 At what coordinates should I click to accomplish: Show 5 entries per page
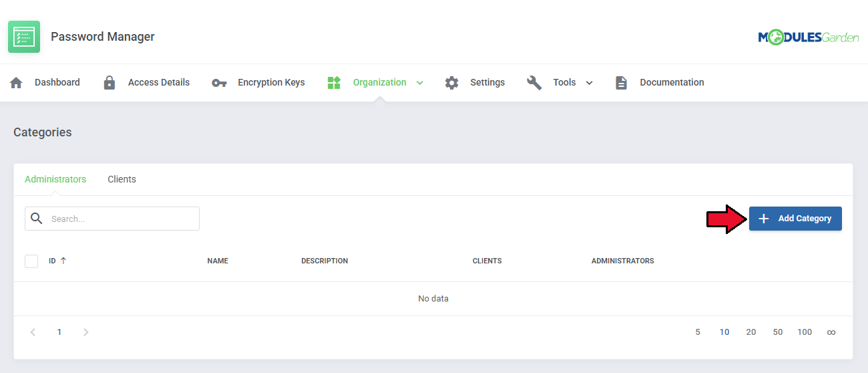698,332
